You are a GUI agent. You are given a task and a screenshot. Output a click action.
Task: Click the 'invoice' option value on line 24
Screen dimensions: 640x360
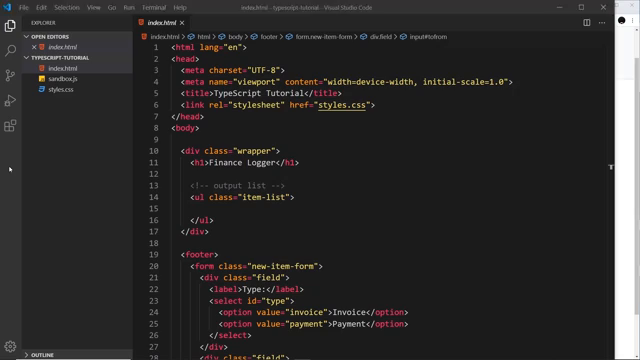pyautogui.click(x=306, y=312)
